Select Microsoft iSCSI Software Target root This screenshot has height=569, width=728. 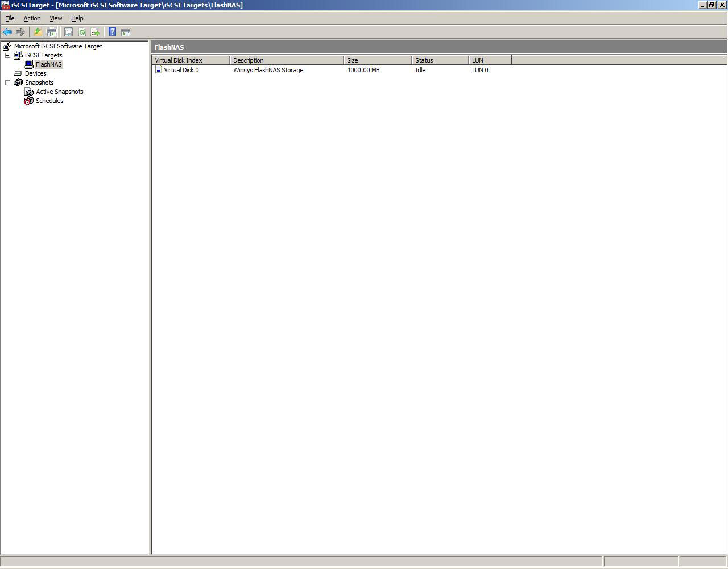click(x=58, y=46)
